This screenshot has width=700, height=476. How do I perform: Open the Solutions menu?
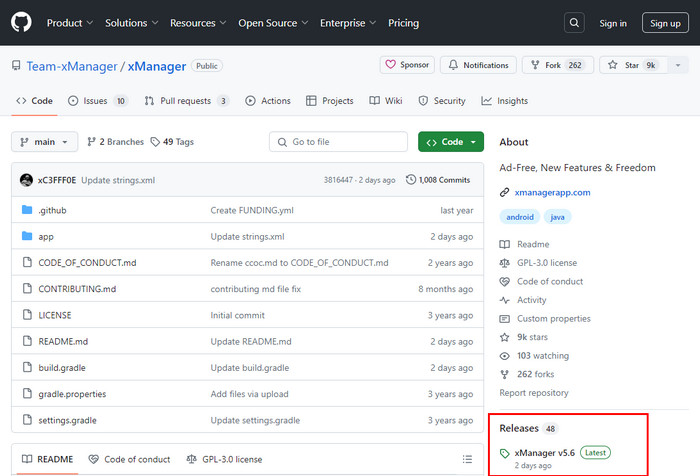[132, 23]
